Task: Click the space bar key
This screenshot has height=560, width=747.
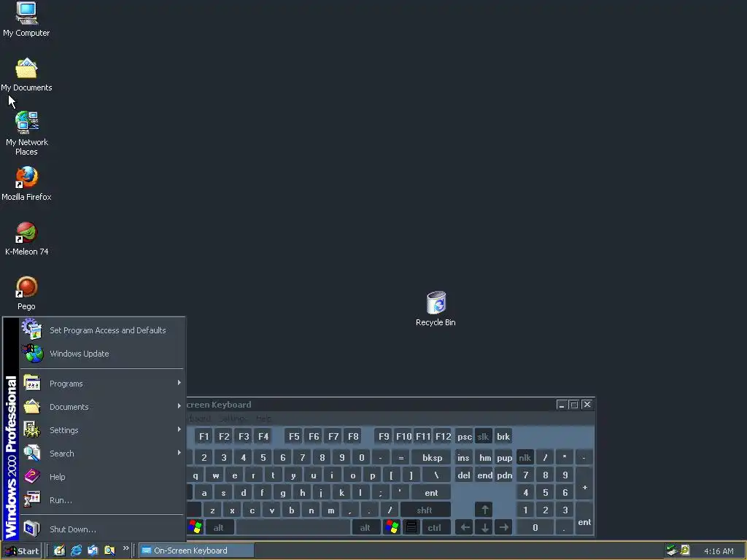Action: pos(293,527)
